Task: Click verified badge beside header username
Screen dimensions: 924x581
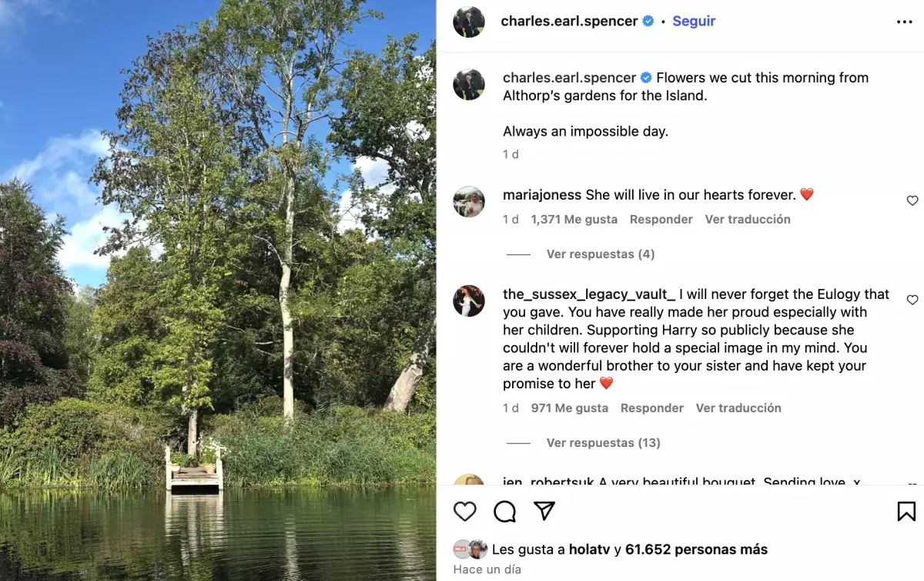Action: tap(648, 22)
